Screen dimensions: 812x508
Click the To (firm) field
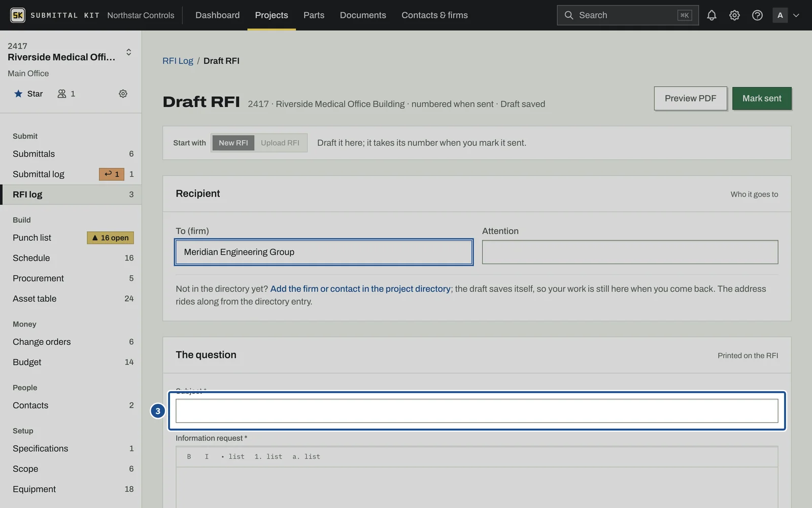point(324,252)
